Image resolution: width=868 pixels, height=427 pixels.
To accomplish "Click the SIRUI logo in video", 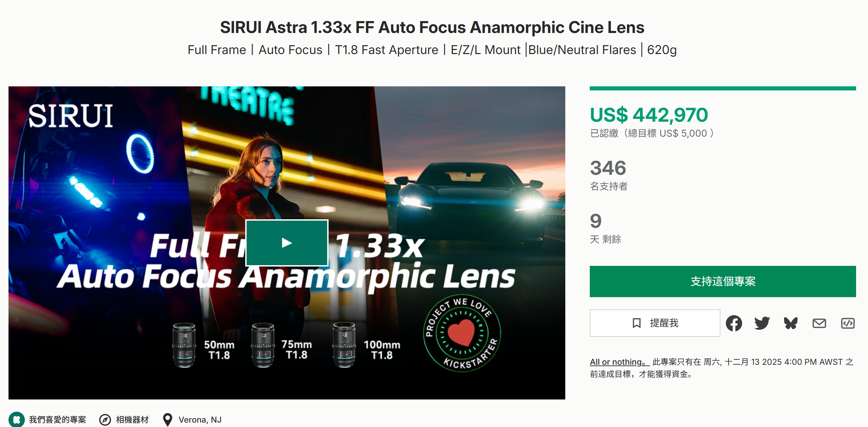I will (70, 116).
